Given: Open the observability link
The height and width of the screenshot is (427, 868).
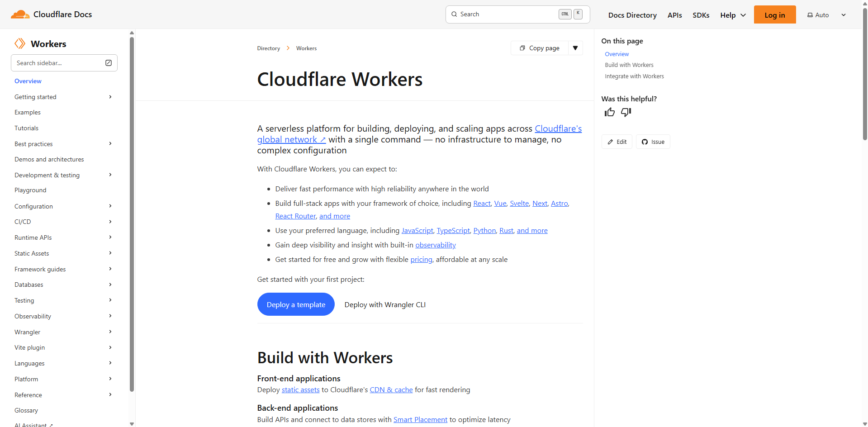Looking at the screenshot, I should coord(435,245).
